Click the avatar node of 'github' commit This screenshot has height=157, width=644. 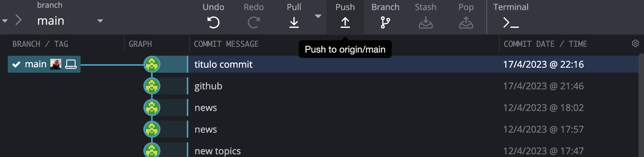click(152, 86)
